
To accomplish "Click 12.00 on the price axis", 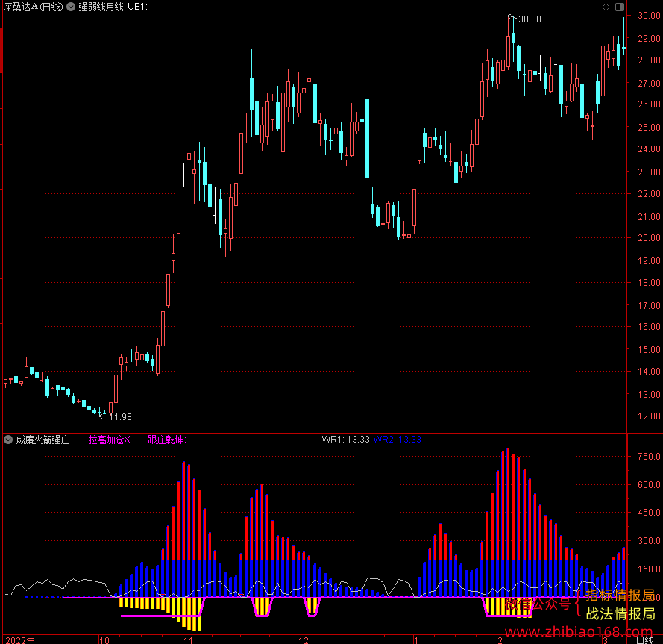I will [649, 416].
